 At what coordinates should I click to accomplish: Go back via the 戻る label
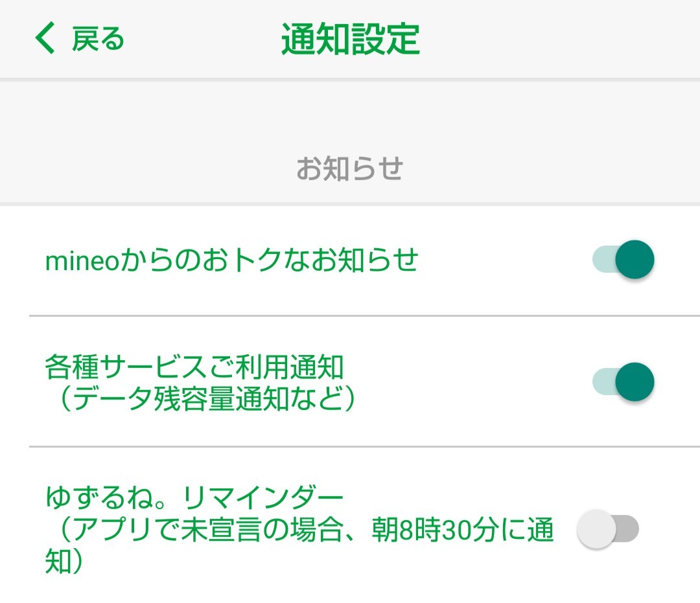(x=97, y=39)
